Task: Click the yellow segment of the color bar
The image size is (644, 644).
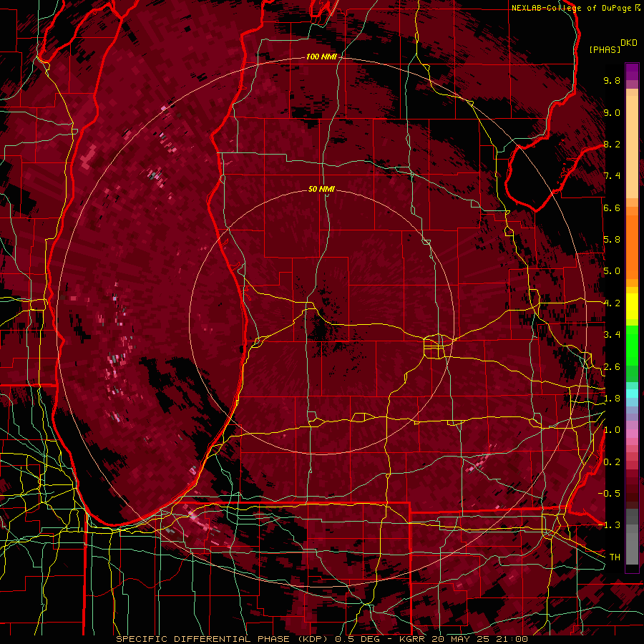Action: tap(632, 306)
